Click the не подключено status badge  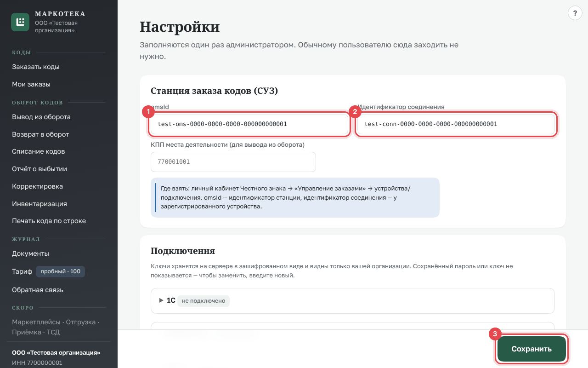click(x=204, y=301)
